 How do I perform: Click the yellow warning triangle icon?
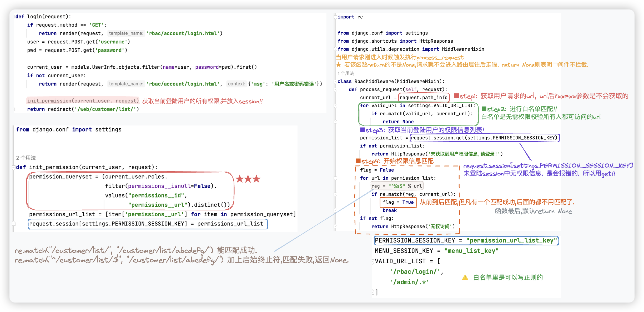465,278
